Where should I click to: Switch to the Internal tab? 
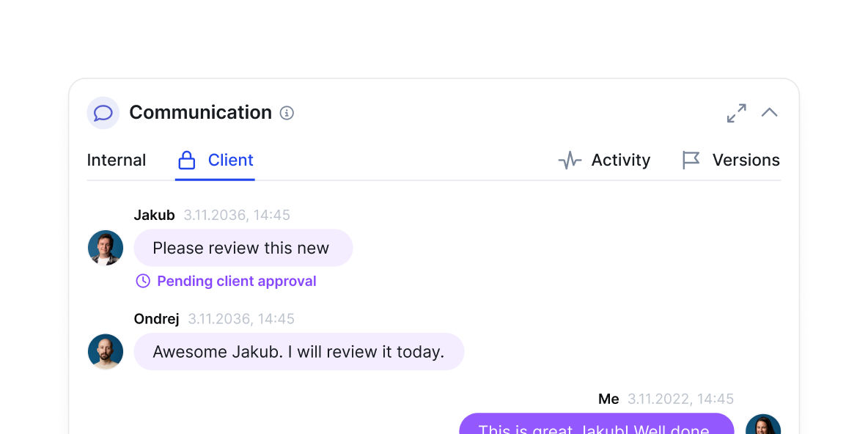(117, 160)
